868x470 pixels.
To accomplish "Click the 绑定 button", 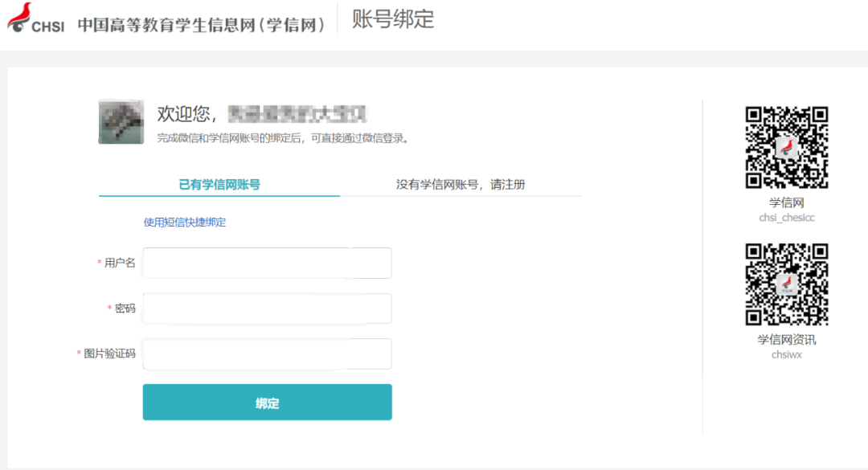I will [268, 403].
